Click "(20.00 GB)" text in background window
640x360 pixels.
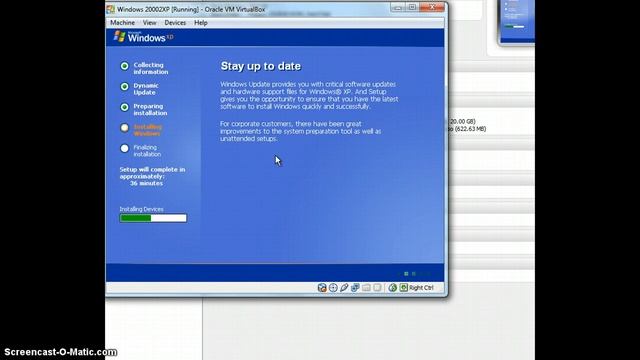pyautogui.click(x=462, y=121)
